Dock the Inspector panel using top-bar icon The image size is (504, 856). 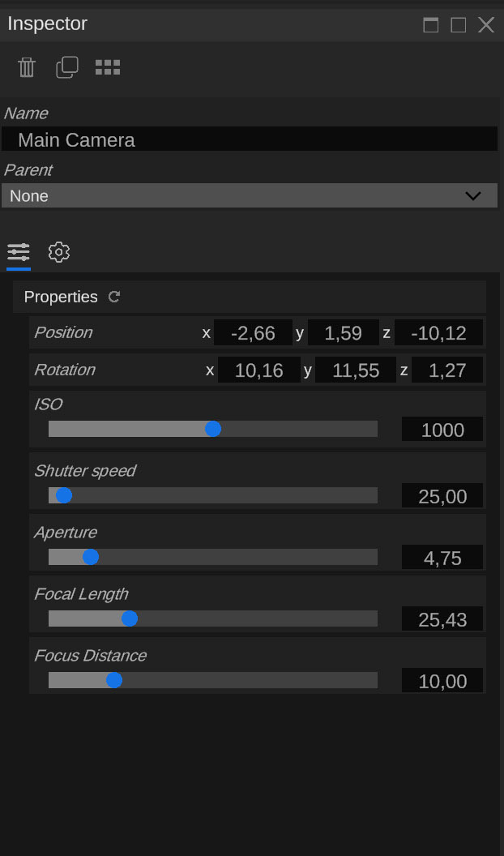431,25
